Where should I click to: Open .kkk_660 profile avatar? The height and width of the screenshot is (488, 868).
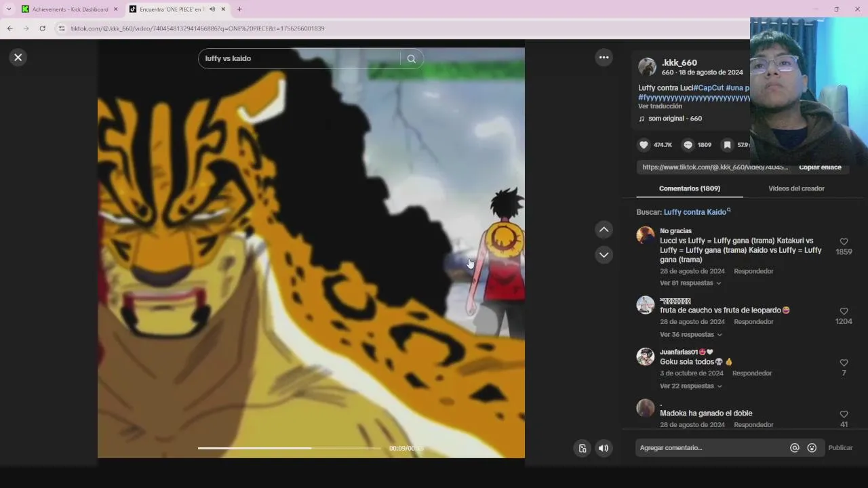pyautogui.click(x=648, y=66)
